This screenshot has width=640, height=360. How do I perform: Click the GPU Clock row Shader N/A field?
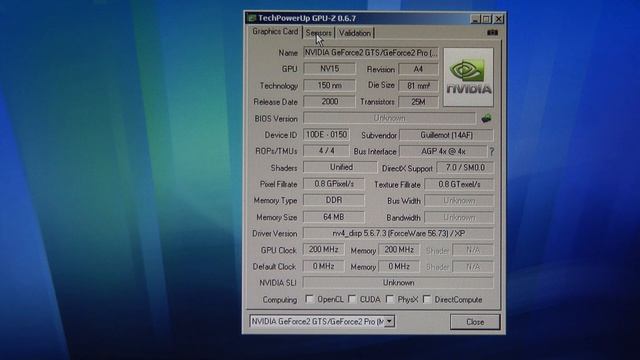click(x=473, y=250)
